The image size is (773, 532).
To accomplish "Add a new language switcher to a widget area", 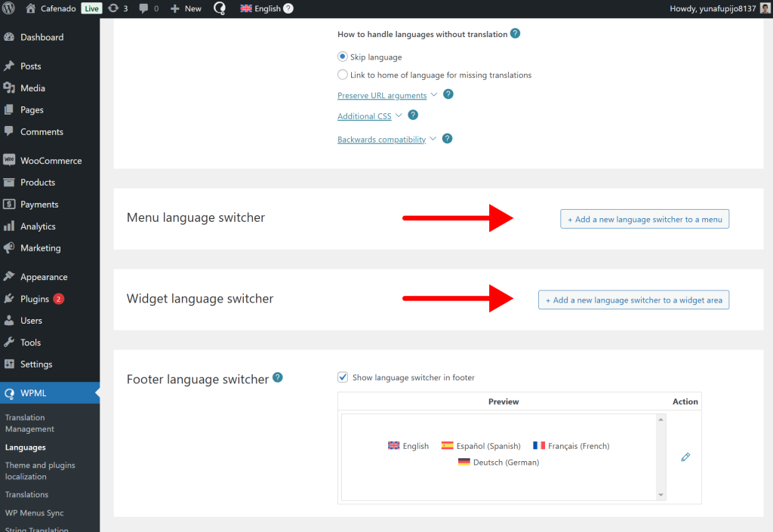I will (633, 300).
